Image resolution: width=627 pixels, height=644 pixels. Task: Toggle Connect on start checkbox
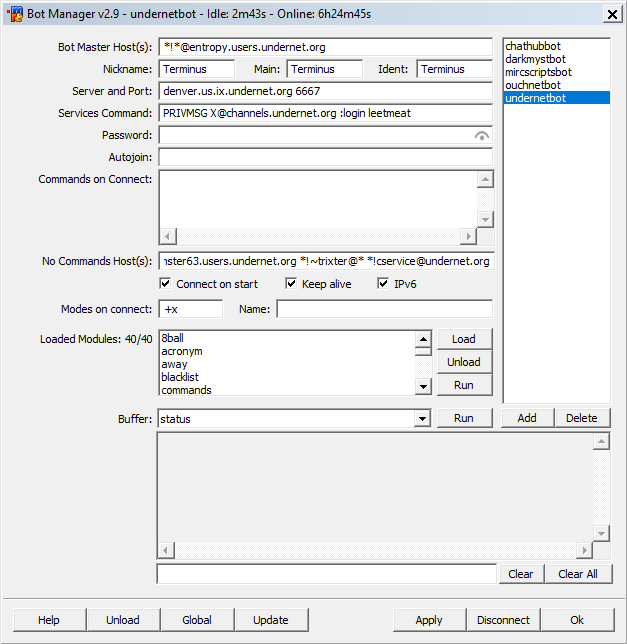(166, 284)
